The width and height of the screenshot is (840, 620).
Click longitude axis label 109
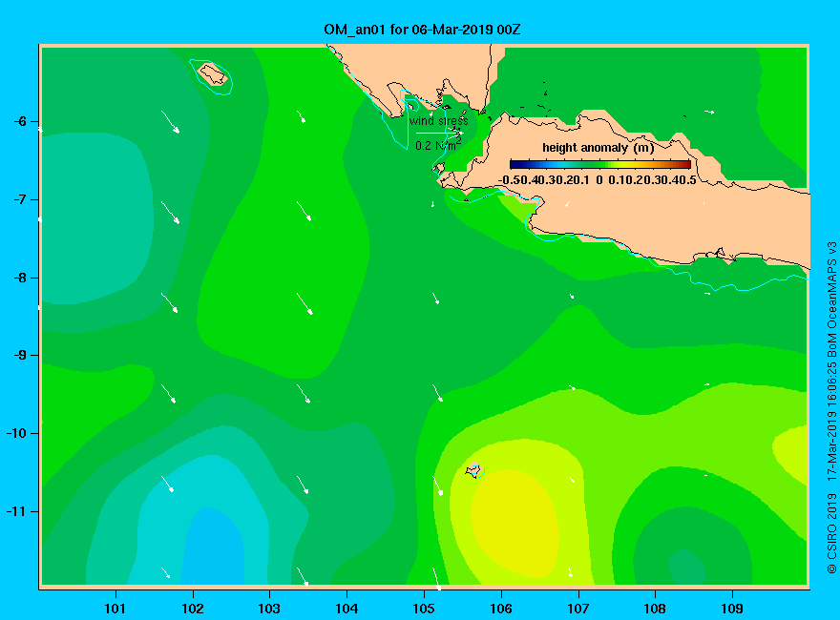732,609
